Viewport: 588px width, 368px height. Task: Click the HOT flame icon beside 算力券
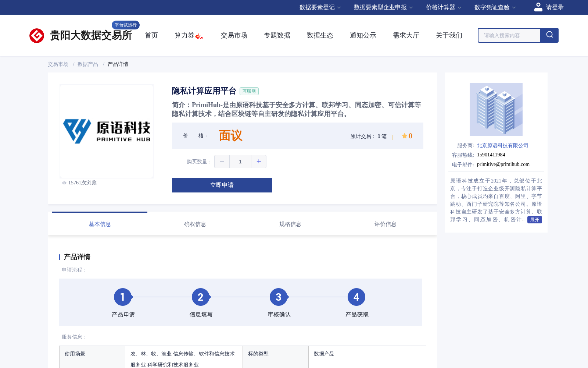click(200, 36)
